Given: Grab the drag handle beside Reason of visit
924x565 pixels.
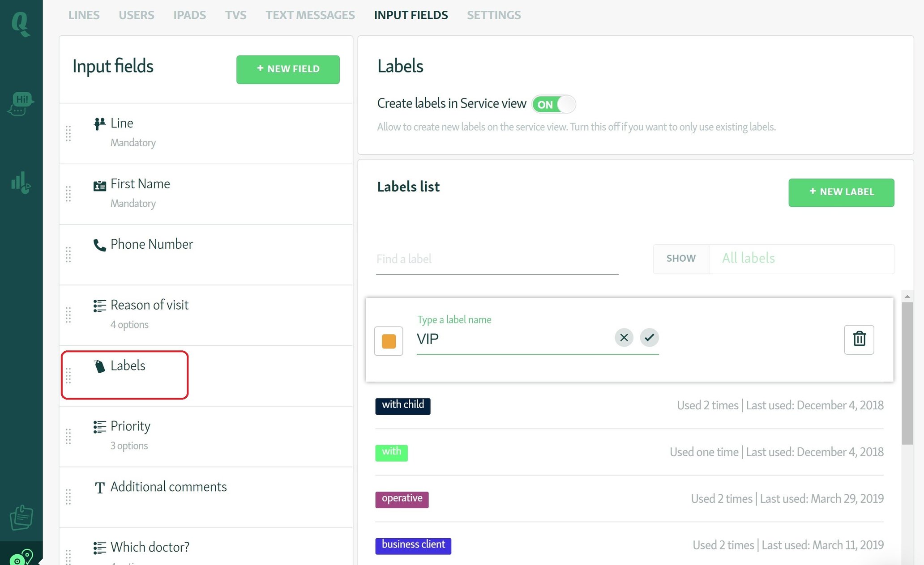Looking at the screenshot, I should [68, 315].
